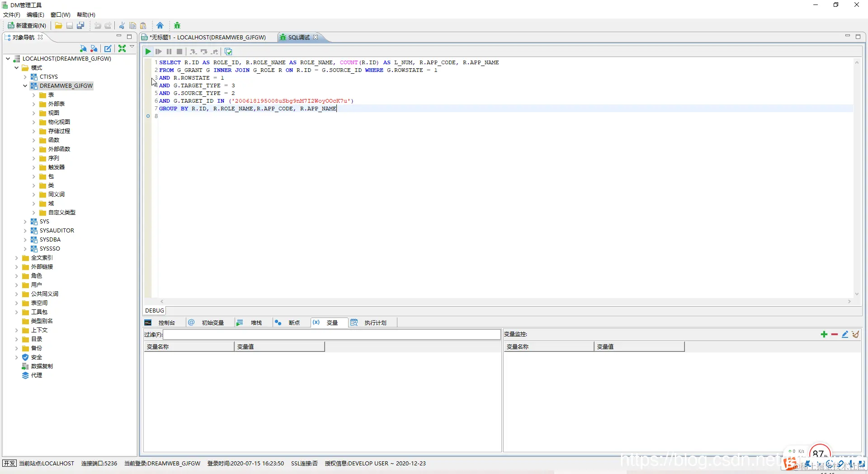Add a watch variable with green plus

[824, 334]
